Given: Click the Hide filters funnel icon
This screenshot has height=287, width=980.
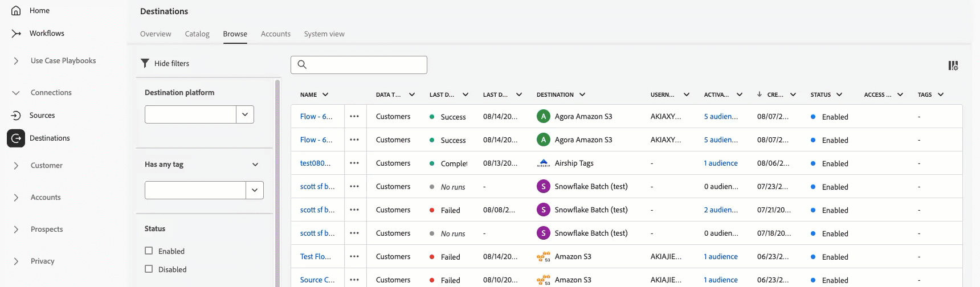Looking at the screenshot, I should tap(145, 63).
